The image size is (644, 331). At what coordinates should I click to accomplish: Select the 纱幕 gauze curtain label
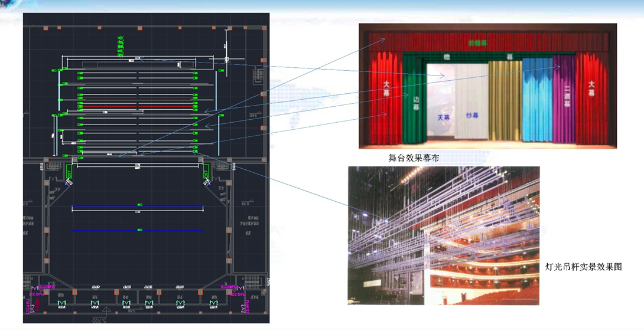(472, 116)
